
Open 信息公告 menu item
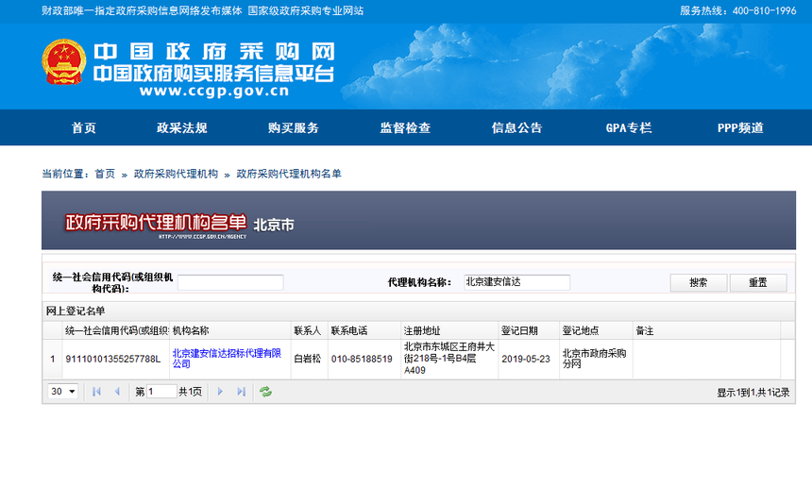[x=516, y=127]
